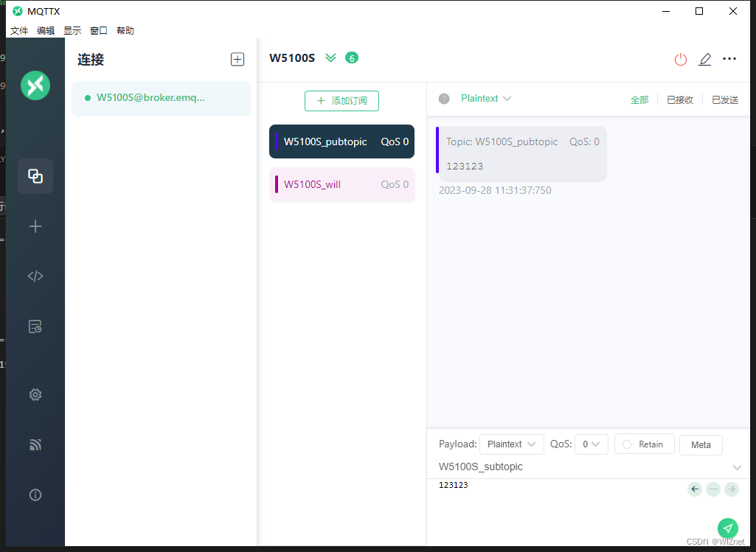
Task: Open the Script code icon in sidebar
Action: click(x=35, y=276)
